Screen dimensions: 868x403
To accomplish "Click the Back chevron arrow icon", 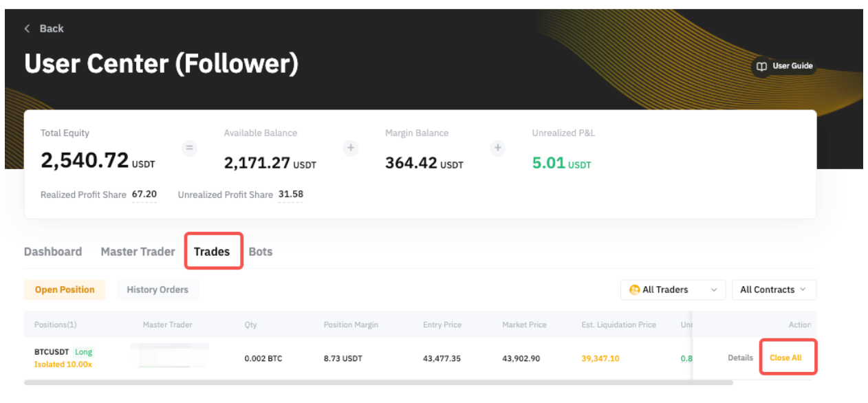I will 28,28.
